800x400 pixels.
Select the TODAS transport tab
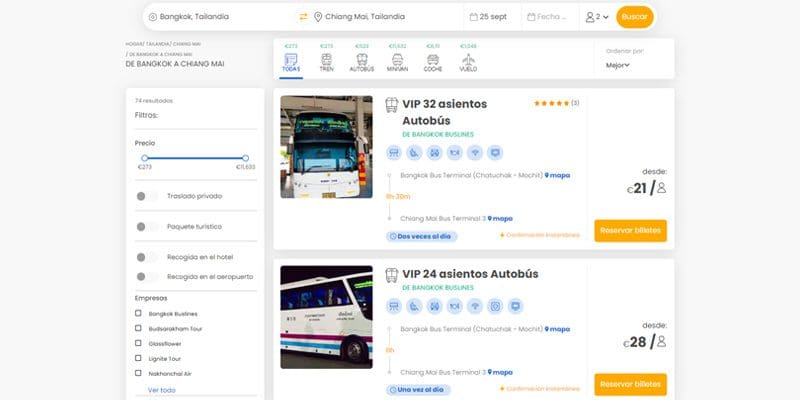point(291,60)
